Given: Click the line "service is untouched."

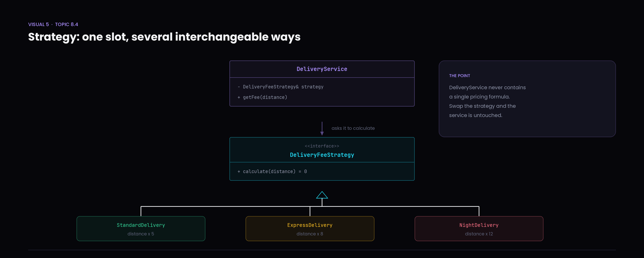Looking at the screenshot, I should coord(476,115).
